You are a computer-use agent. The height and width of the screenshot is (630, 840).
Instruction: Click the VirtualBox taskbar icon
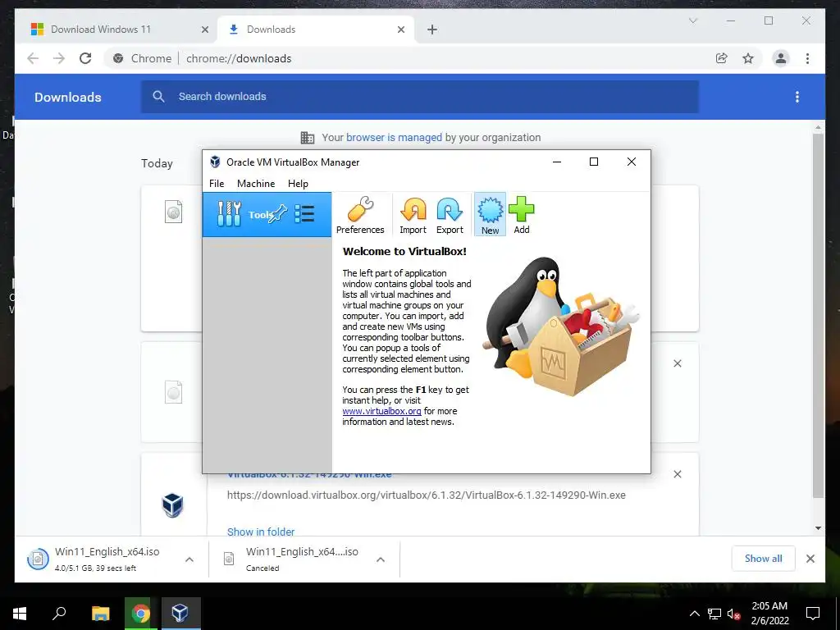(180, 614)
